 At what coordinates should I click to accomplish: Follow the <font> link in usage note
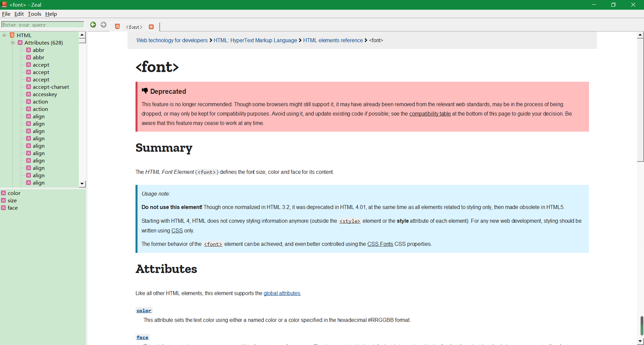(x=213, y=244)
